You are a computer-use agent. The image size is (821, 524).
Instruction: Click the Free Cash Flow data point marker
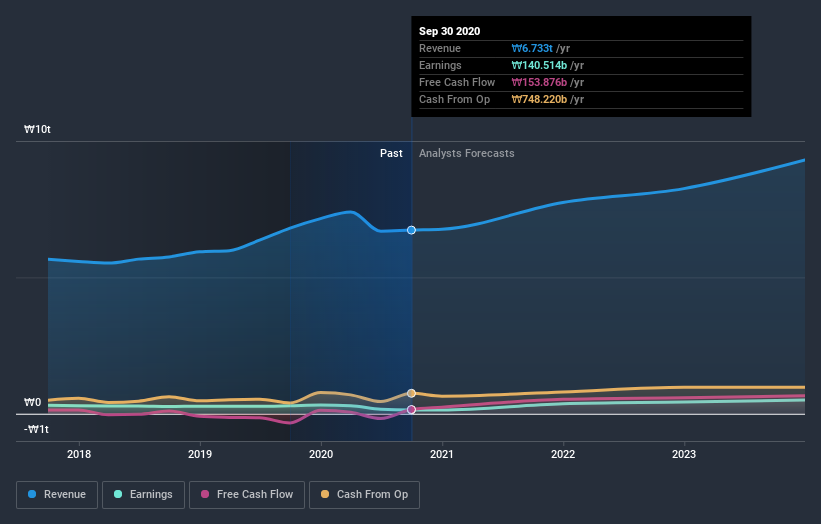(x=412, y=409)
